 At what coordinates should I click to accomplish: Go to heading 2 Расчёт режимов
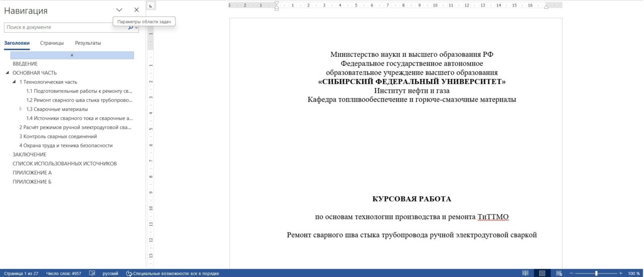pyautogui.click(x=75, y=127)
